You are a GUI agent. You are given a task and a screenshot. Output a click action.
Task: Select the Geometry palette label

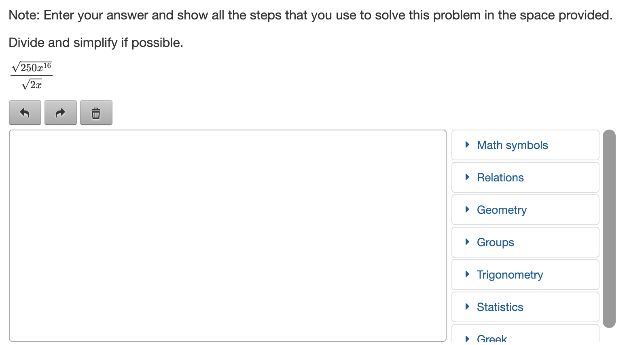pyautogui.click(x=502, y=210)
